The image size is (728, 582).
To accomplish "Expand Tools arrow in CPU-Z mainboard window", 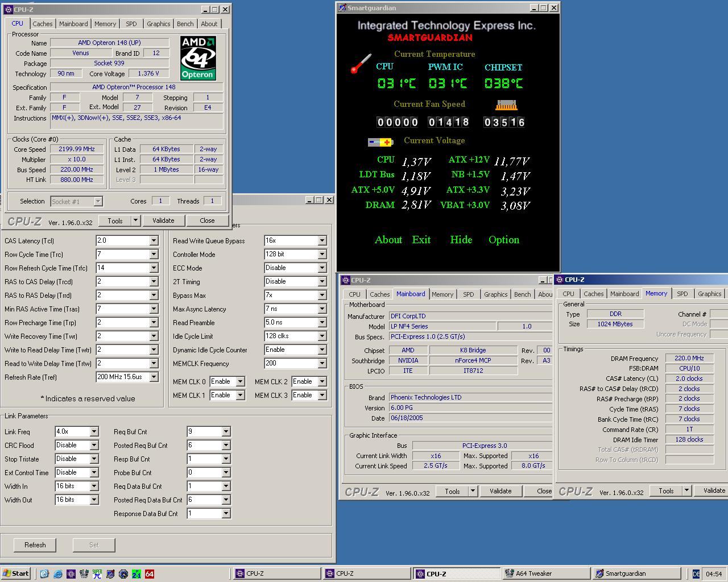I will click(x=472, y=491).
